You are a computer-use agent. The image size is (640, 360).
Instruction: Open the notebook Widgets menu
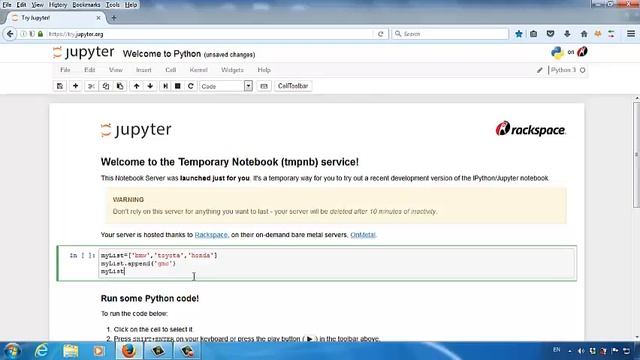pyautogui.click(x=232, y=70)
